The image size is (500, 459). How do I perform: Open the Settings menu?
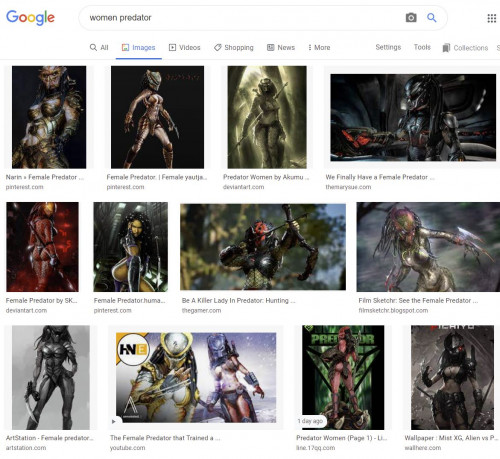388,47
